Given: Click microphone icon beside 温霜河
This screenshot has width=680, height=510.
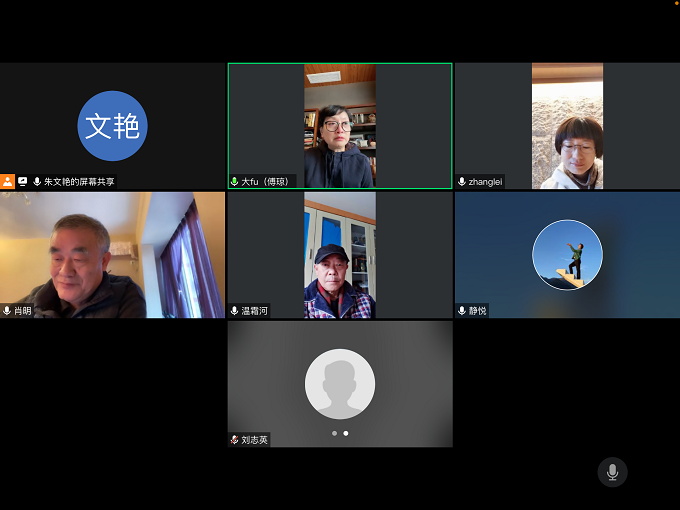Looking at the screenshot, I should [x=234, y=311].
